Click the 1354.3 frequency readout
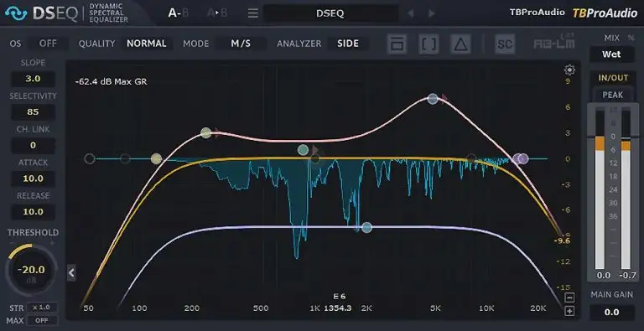This screenshot has width=644, height=331. 338,308
